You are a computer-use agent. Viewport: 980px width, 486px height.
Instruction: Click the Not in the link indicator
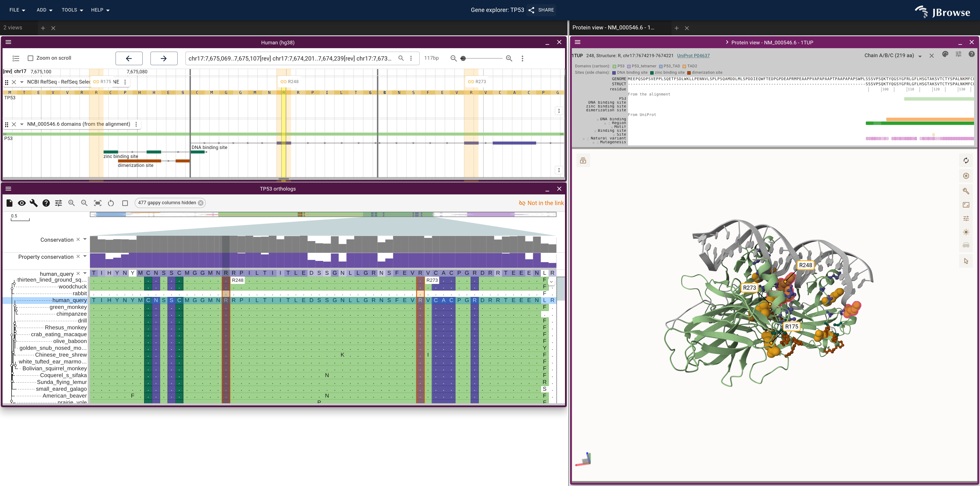coord(541,203)
